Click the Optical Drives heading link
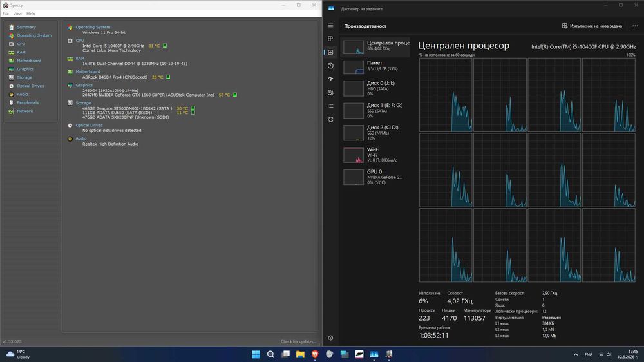The height and width of the screenshot is (362, 644). point(89,125)
